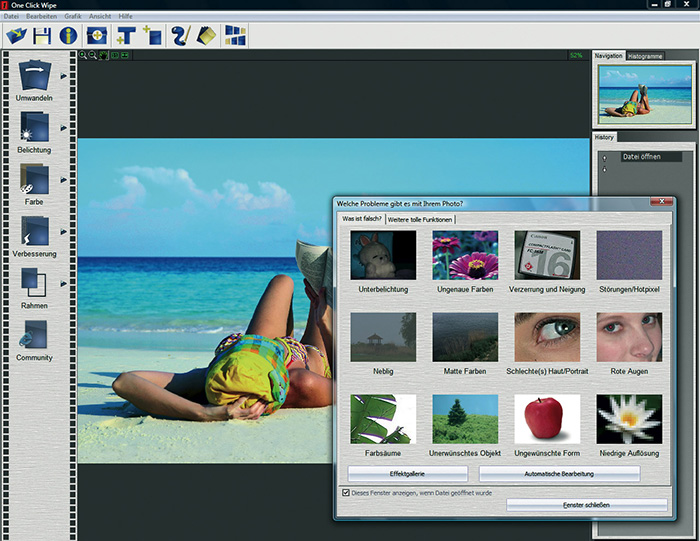Open the Bearbeiten menu
This screenshot has width=700, height=541.
pyautogui.click(x=41, y=17)
